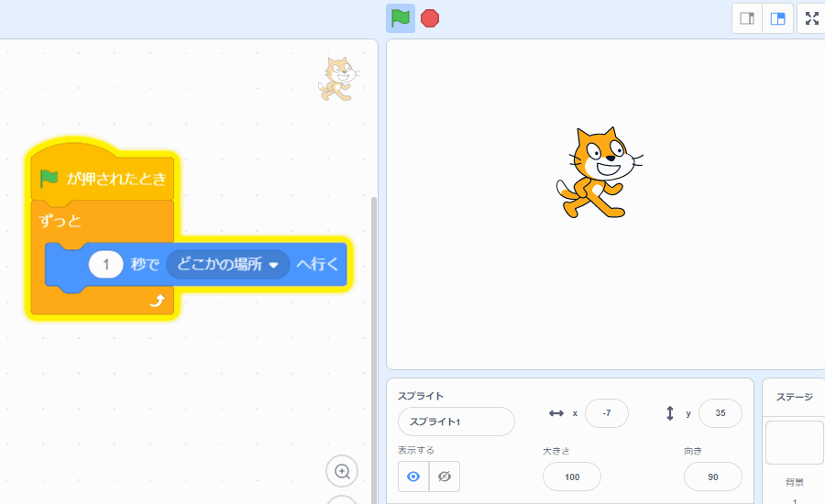Hide the sprite using crossed-eye icon
825x504 pixels.
coord(445,477)
